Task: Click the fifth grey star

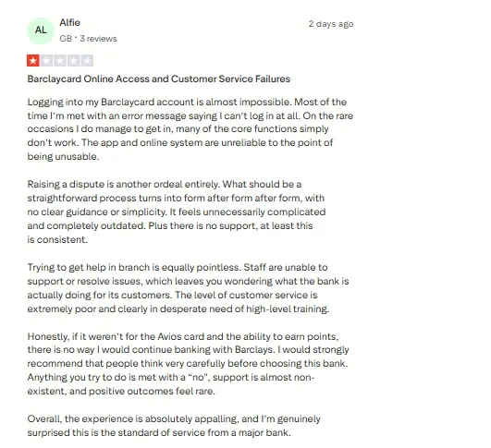Action: (x=87, y=61)
